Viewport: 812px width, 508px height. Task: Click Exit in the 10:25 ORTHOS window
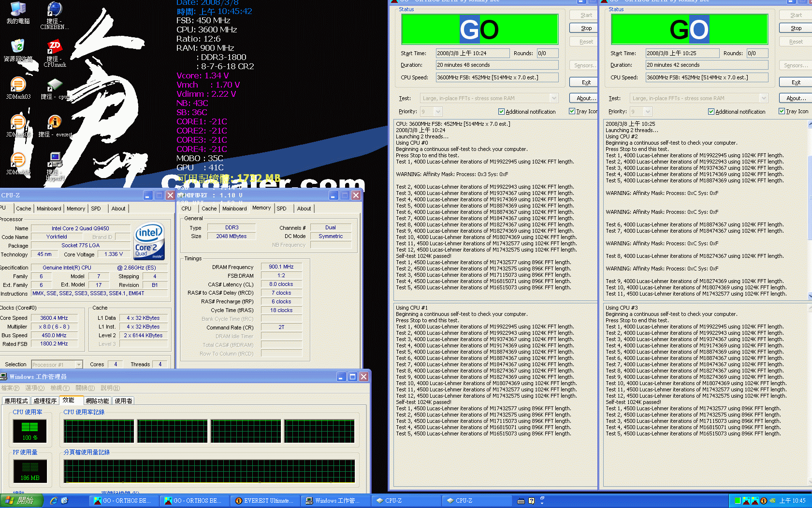pyautogui.click(x=796, y=82)
